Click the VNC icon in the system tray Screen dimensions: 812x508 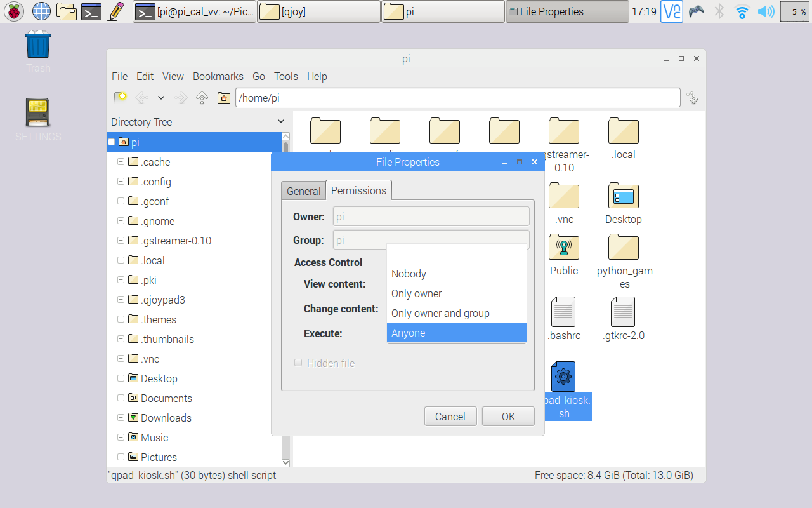[672, 11]
